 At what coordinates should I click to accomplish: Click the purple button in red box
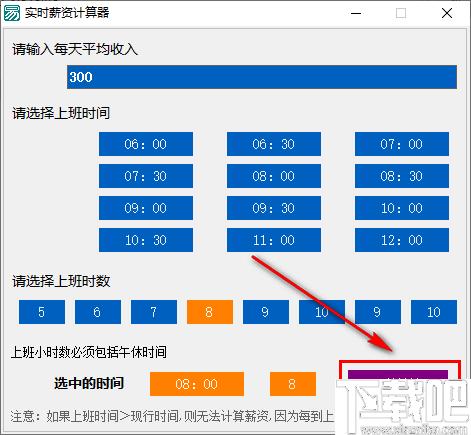(x=398, y=375)
